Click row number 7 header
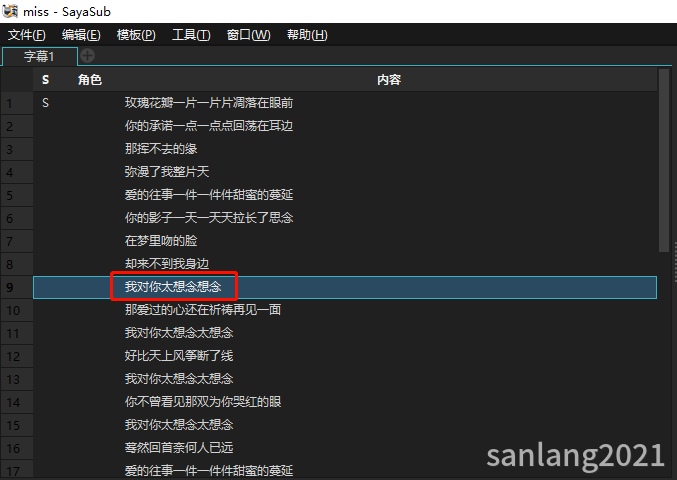This screenshot has height=480, width=677. tap(17, 241)
